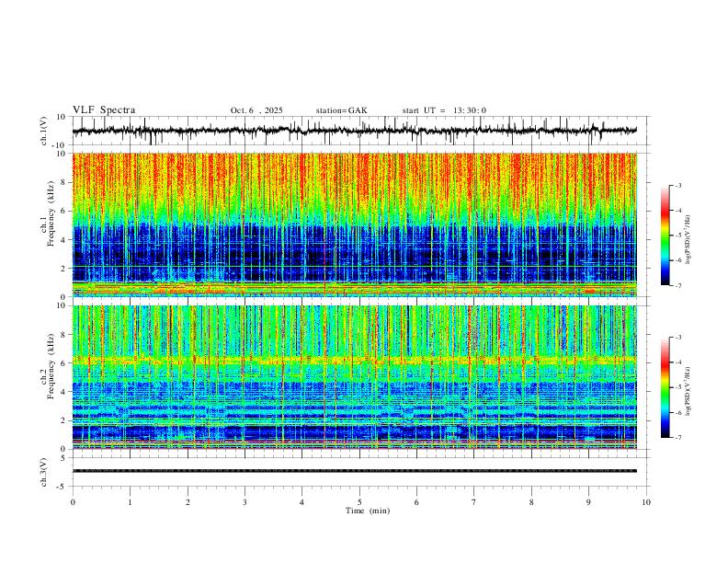Click time axis tick label "10"
Image resolution: width=728 pixels, height=563 pixels.
pyautogui.click(x=646, y=502)
